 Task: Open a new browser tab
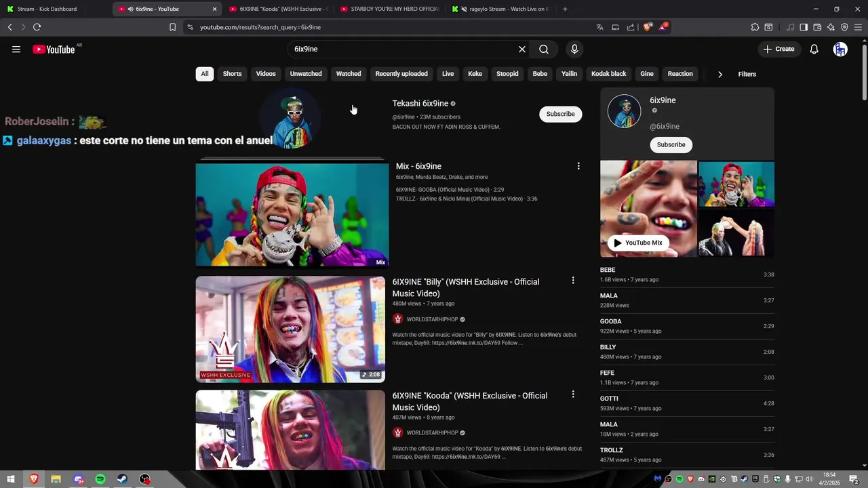coord(565,9)
